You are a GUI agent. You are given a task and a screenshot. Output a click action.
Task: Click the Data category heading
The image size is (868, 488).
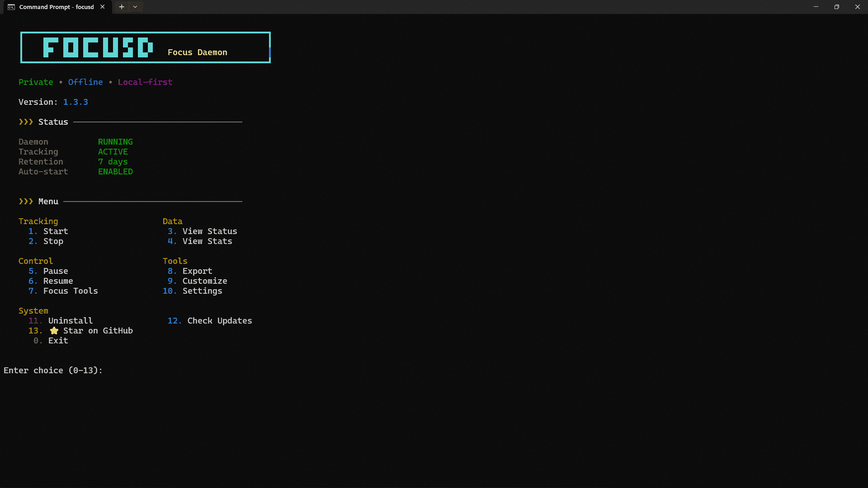pyautogui.click(x=173, y=221)
